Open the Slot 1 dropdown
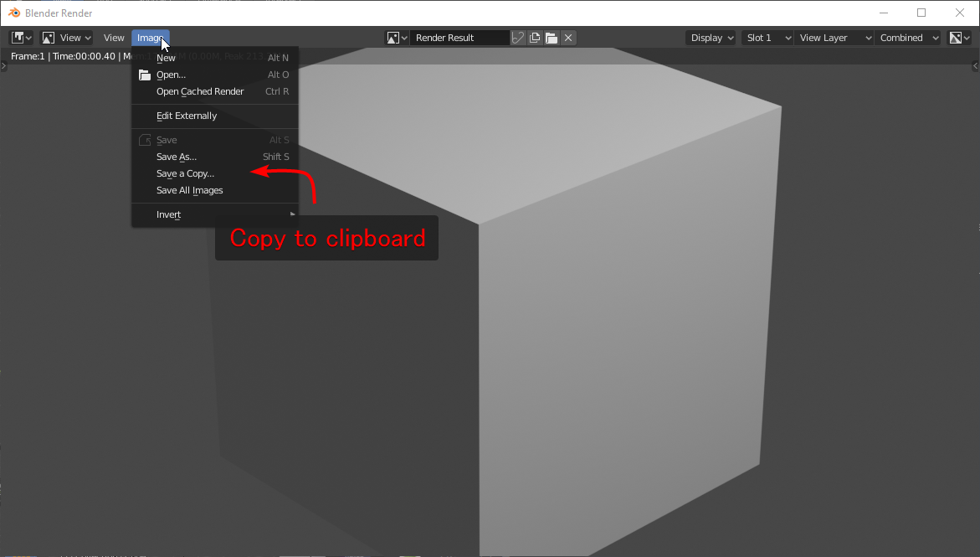The width and height of the screenshot is (980, 557). point(767,38)
